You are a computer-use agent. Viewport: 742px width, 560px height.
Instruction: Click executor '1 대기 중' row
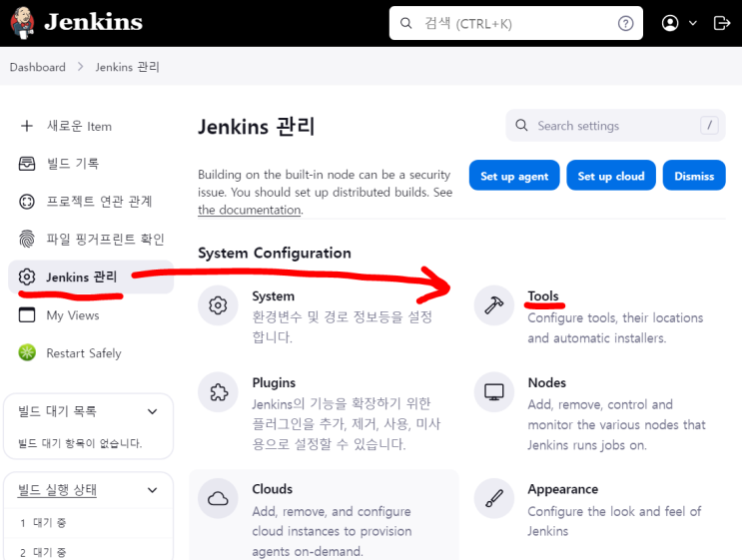(89, 523)
